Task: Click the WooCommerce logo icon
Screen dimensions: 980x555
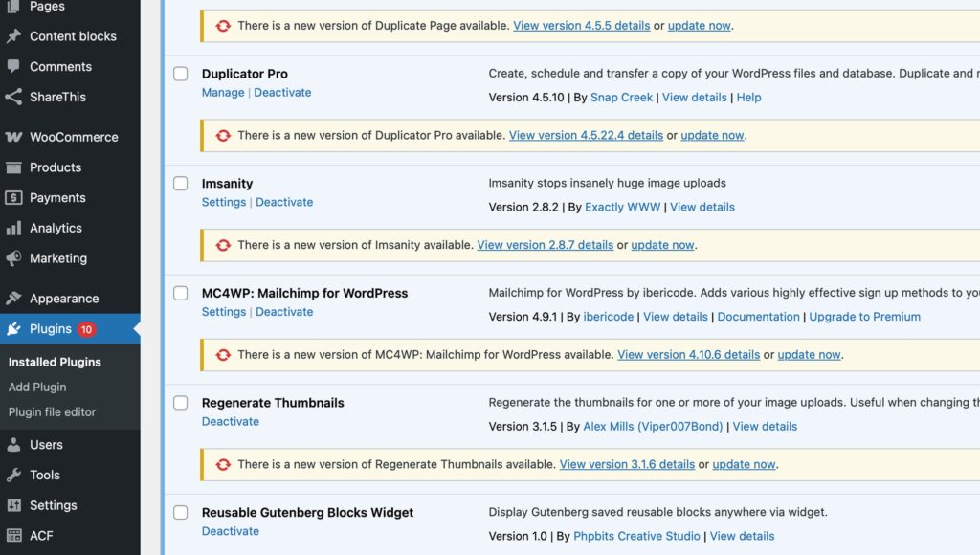Action: click(x=13, y=137)
